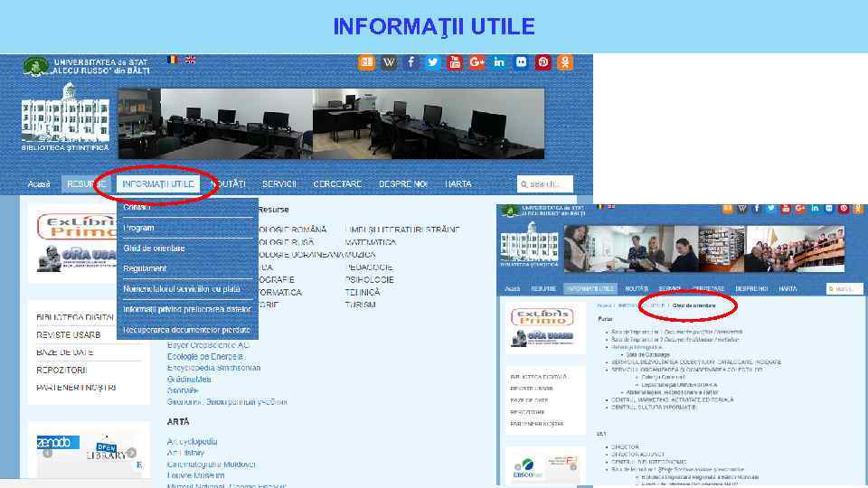Open the DESPRE NOI menu item, main page

click(402, 183)
